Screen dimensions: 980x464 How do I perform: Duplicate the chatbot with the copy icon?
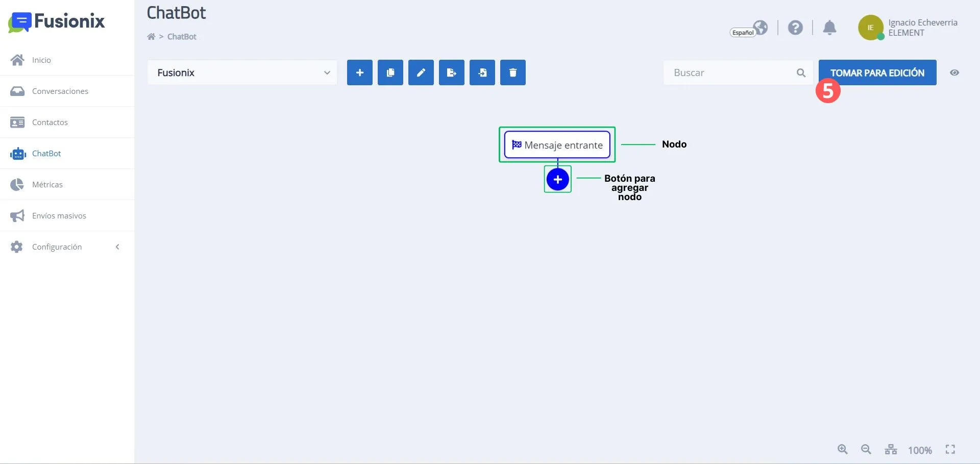390,72
